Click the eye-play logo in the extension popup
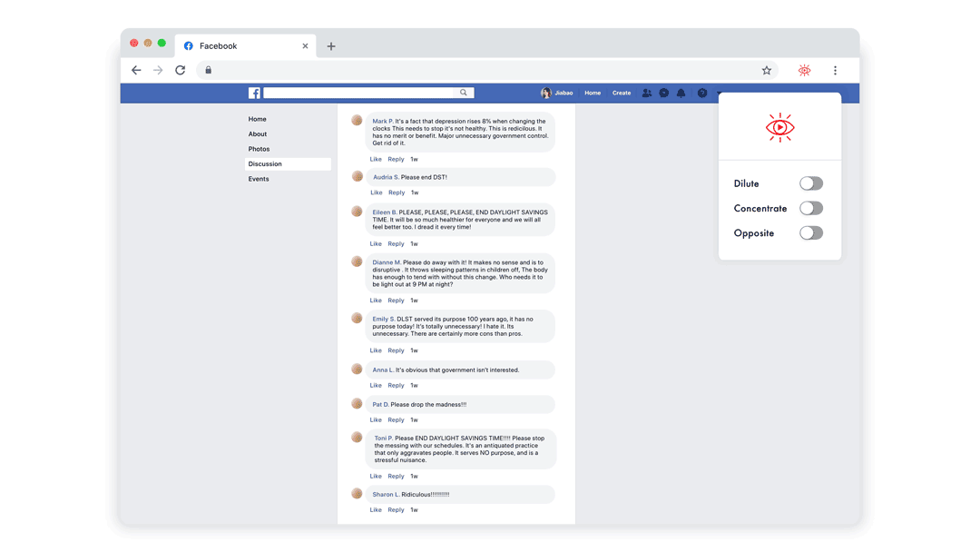The height and width of the screenshot is (552, 980). pyautogui.click(x=779, y=127)
